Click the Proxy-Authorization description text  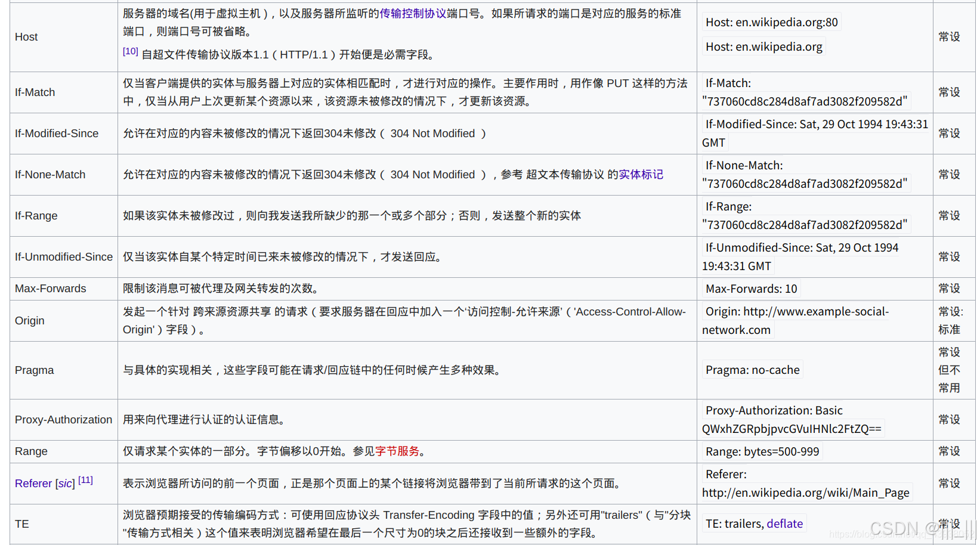point(203,420)
